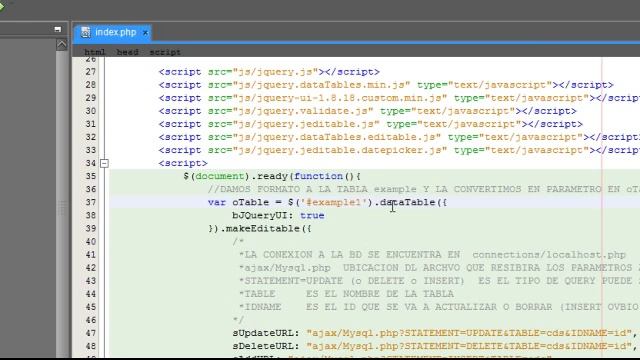The width and height of the screenshot is (640, 360).
Task: Click the jquery.dataTables.min.js source string
Action: [321, 85]
